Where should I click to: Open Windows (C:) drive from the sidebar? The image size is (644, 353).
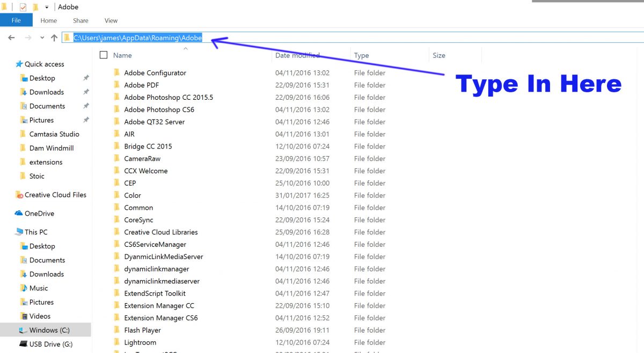(x=49, y=330)
